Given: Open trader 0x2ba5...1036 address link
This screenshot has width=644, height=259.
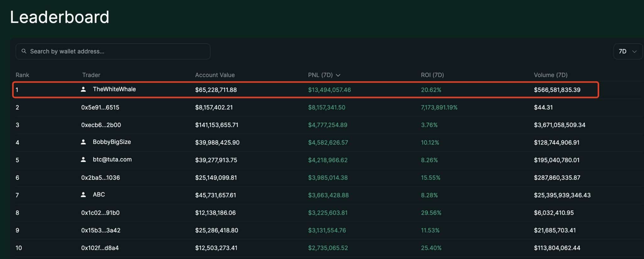Looking at the screenshot, I should [x=100, y=177].
